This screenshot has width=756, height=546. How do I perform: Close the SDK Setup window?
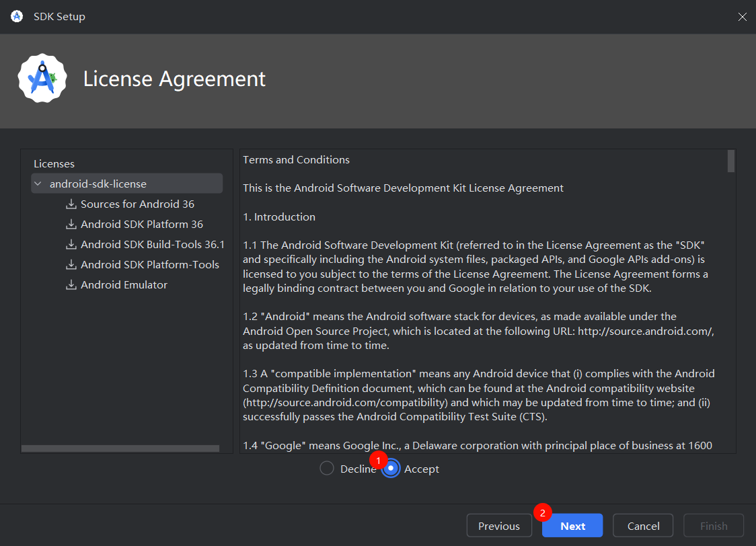click(x=742, y=17)
